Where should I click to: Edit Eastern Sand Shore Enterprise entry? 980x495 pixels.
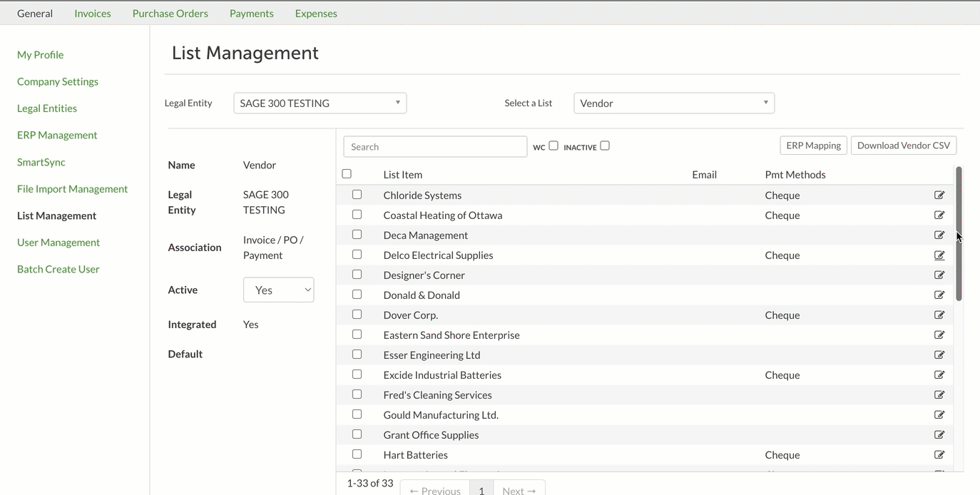939,335
